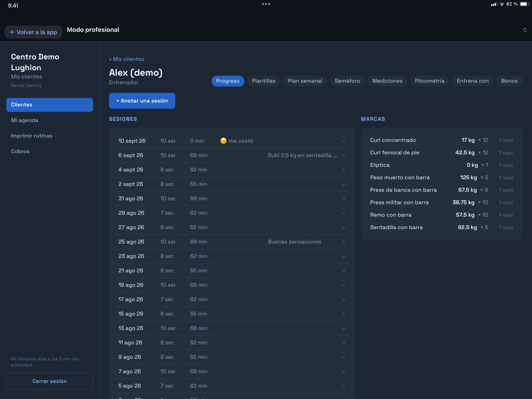Open Mi agenda in the sidebar
The height and width of the screenshot is (399, 532).
tap(49, 120)
